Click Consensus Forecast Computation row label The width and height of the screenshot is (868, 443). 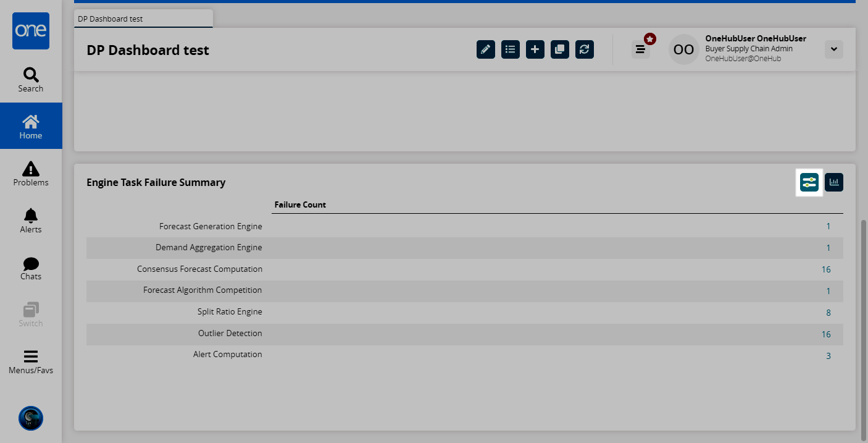coord(200,269)
